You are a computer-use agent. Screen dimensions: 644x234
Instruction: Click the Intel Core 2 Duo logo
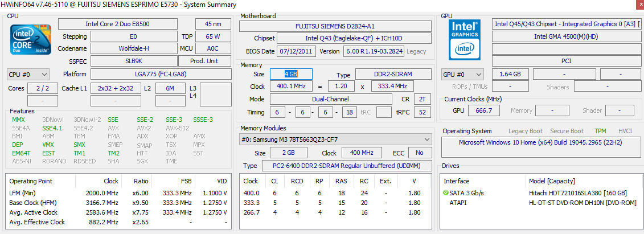(31, 39)
